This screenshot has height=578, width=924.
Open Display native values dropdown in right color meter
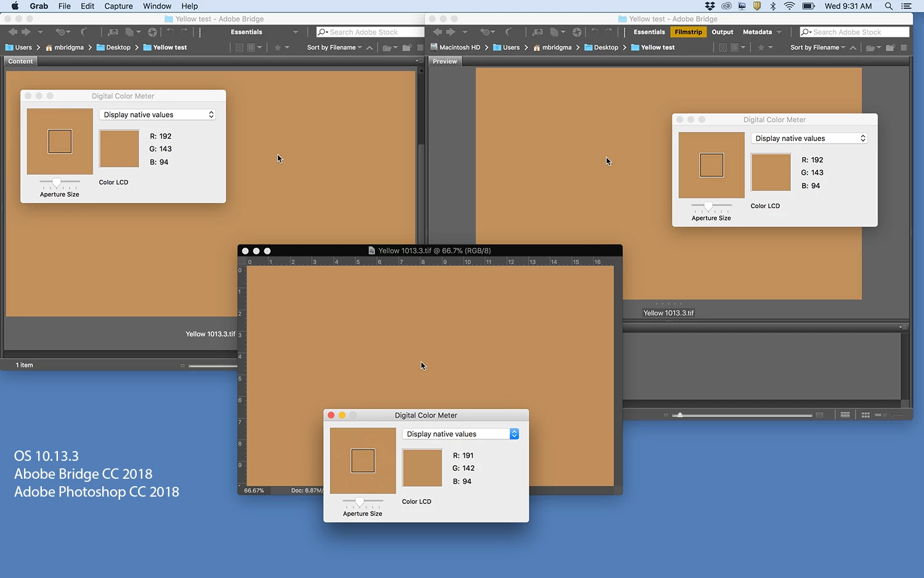(809, 138)
